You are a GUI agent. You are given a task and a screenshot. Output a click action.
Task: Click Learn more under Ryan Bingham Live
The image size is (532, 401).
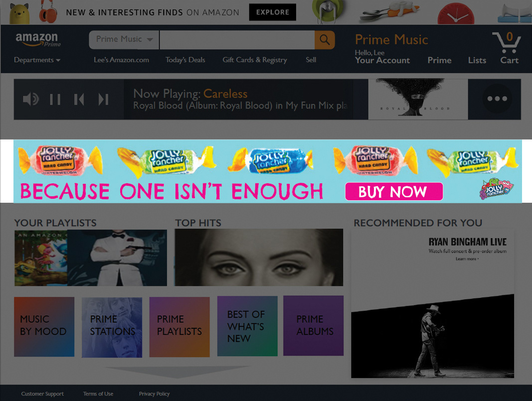click(x=467, y=259)
